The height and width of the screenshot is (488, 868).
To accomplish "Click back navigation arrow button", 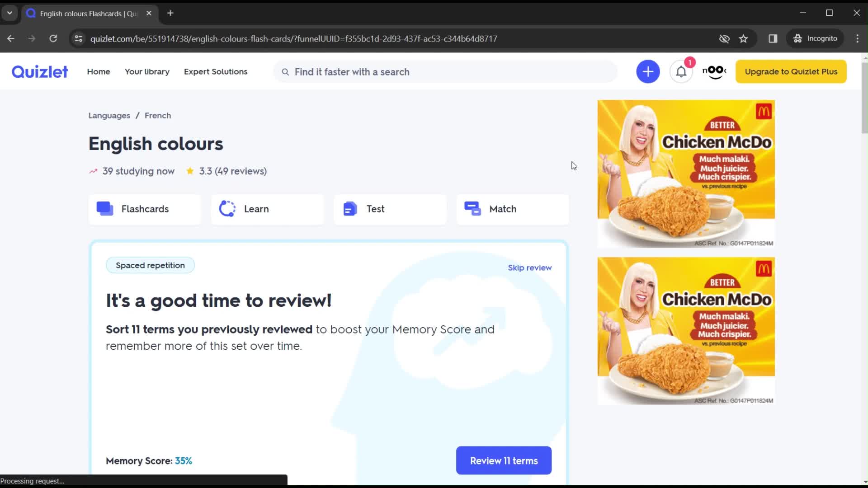I will (11, 39).
